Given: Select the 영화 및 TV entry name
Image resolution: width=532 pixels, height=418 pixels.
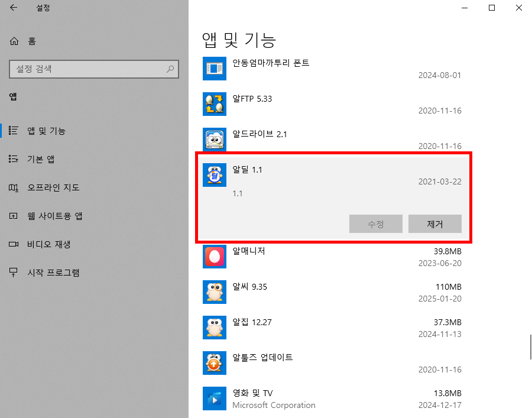Looking at the screenshot, I should click(252, 393).
